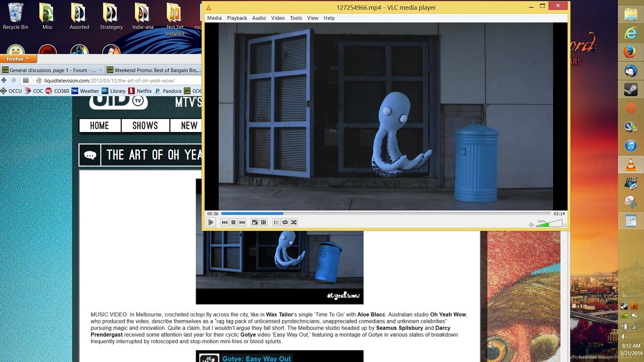This screenshot has width=644, height=362.
Task: Open iTunes from the taskbar
Action: [631, 146]
